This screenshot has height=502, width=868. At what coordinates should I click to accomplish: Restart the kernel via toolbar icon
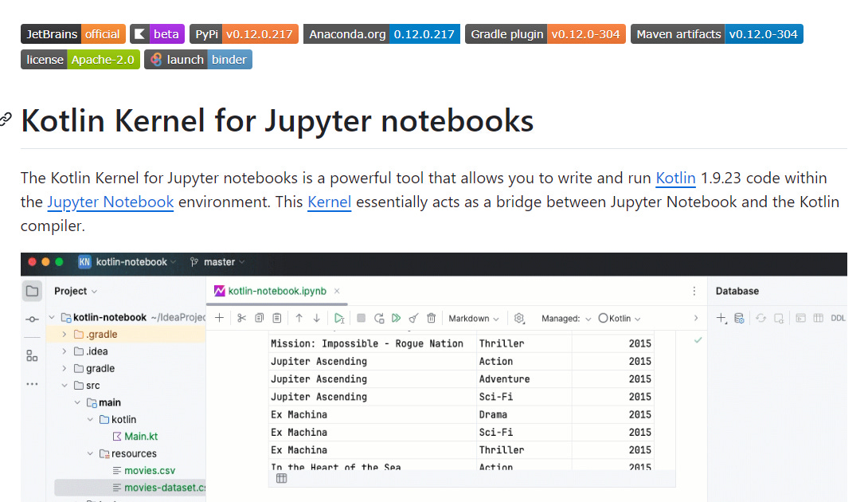[379, 318]
